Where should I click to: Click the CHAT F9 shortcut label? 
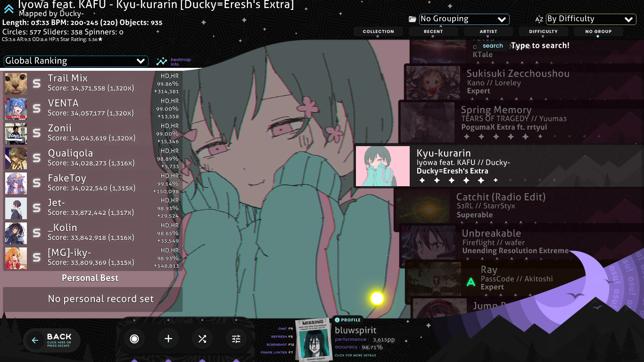(286, 329)
